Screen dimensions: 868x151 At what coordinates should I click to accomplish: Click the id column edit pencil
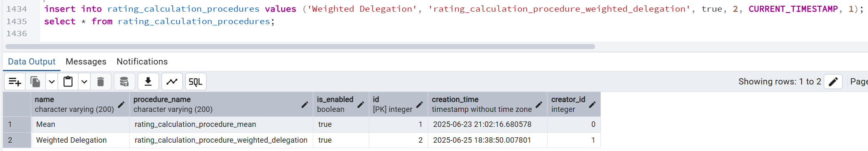coord(419,105)
